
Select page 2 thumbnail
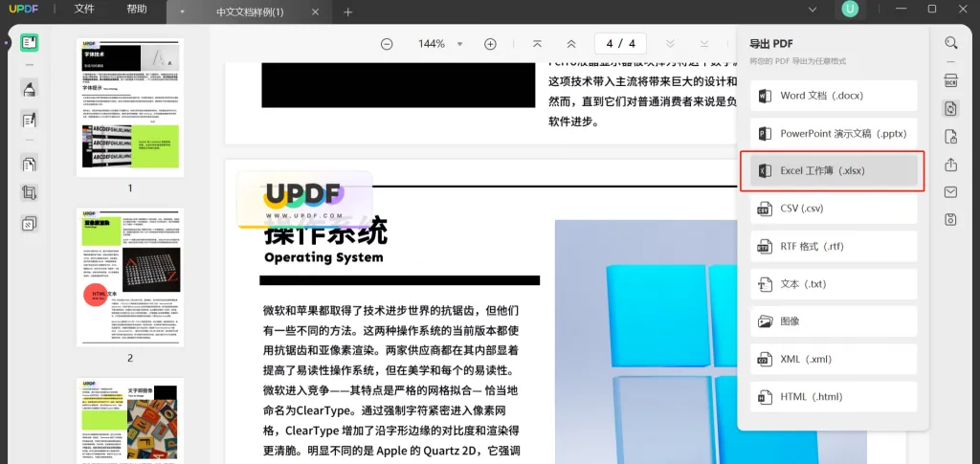[x=130, y=277]
